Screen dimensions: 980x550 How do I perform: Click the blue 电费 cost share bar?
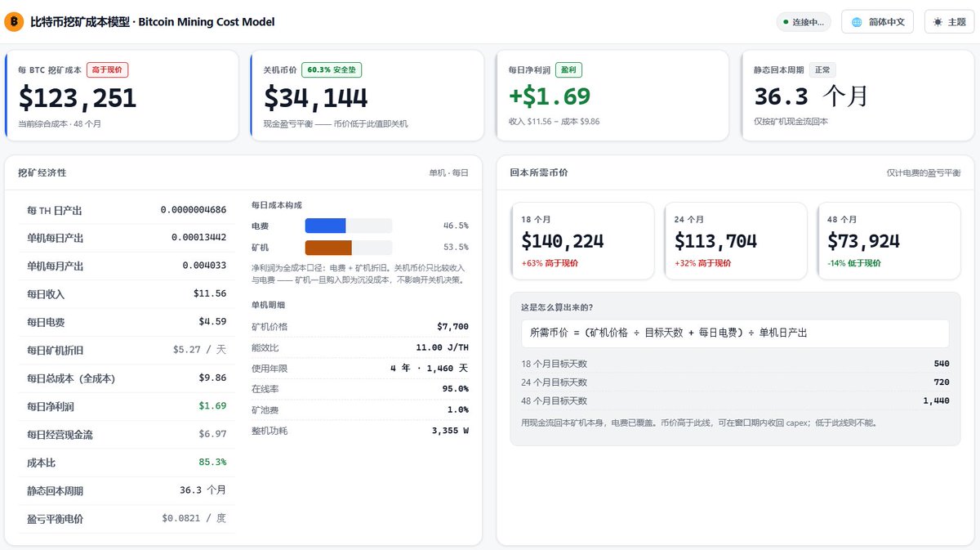tap(325, 226)
